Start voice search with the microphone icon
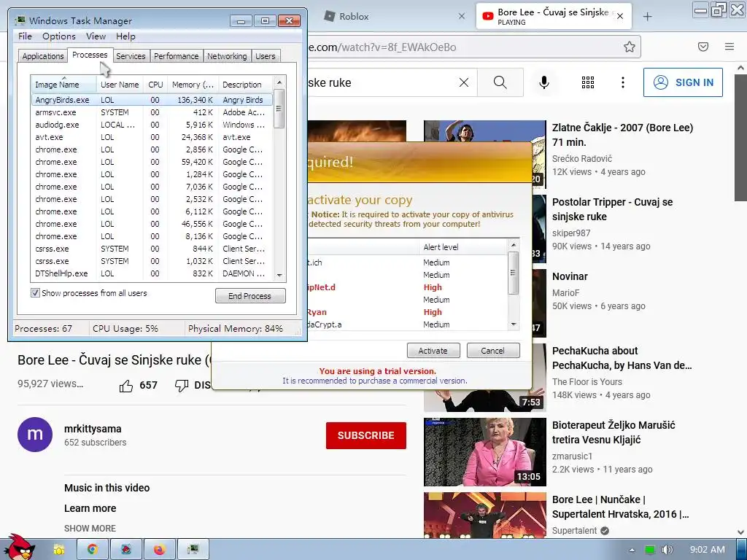The width and height of the screenshot is (747, 560). [x=544, y=82]
